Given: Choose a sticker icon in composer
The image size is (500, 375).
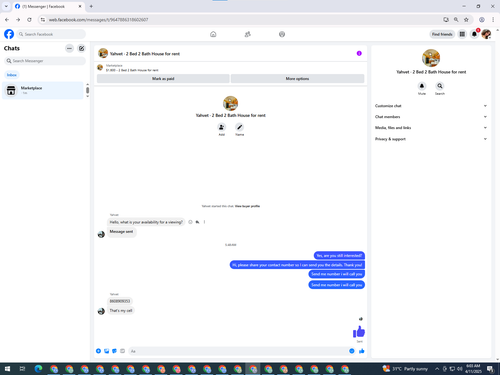Looking at the screenshot, I should pyautogui.click(x=114, y=351).
